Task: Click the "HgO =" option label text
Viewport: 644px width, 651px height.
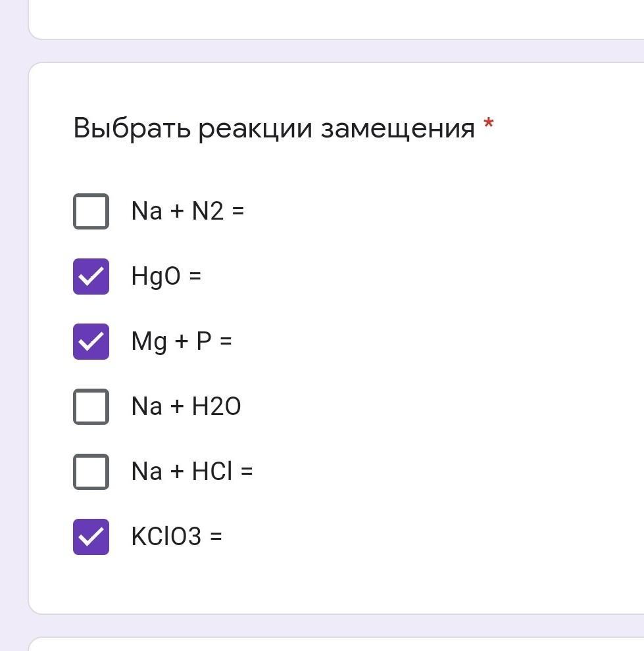Action: (x=166, y=276)
